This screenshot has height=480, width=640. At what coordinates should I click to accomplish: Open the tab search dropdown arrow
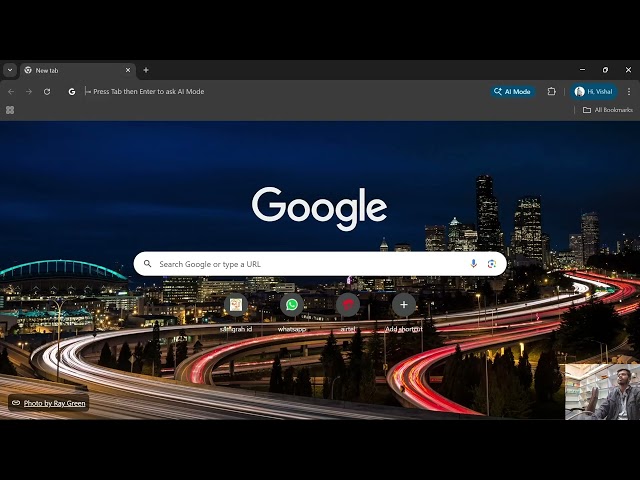click(x=10, y=70)
